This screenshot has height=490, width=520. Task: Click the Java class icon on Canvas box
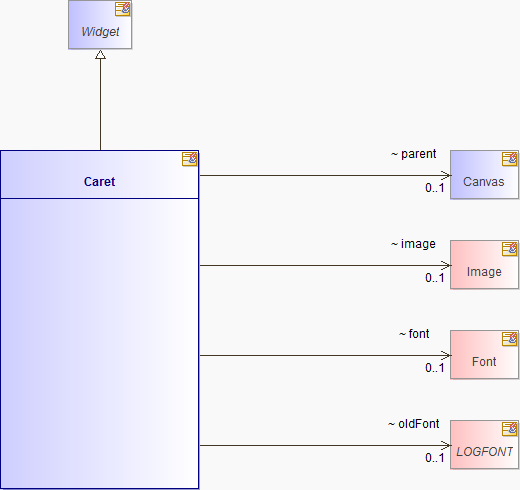[x=510, y=159]
